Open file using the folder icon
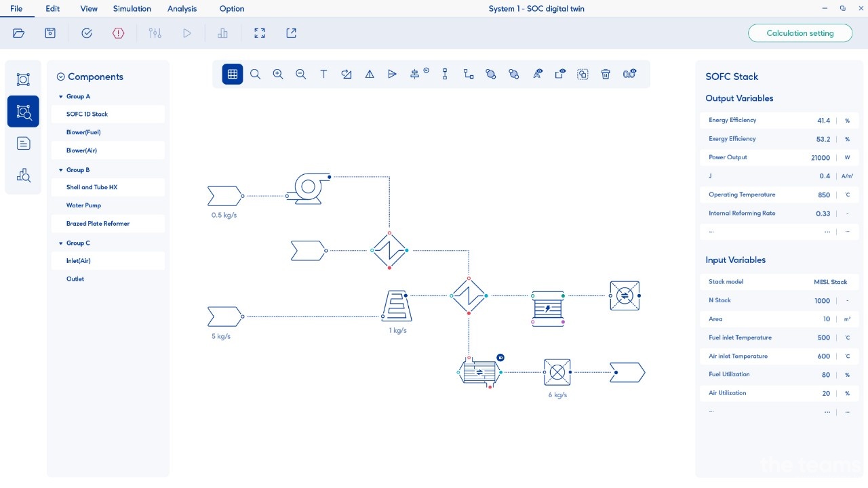Viewport: 868px width, 488px height. 18,33
